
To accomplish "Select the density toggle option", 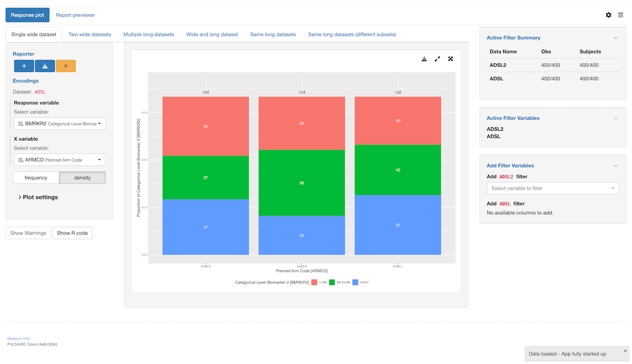I will coord(82,178).
